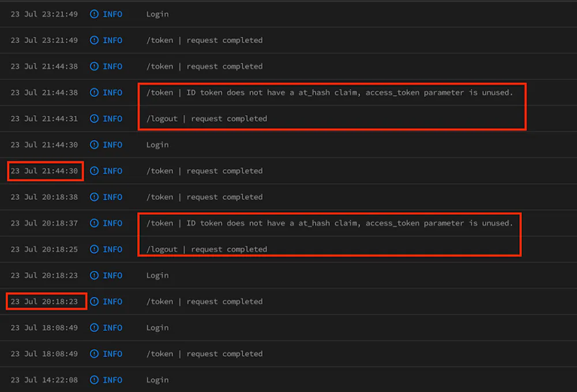
Task: Click the timestamp "23 Jul 20:18:25"
Action: [x=44, y=249]
